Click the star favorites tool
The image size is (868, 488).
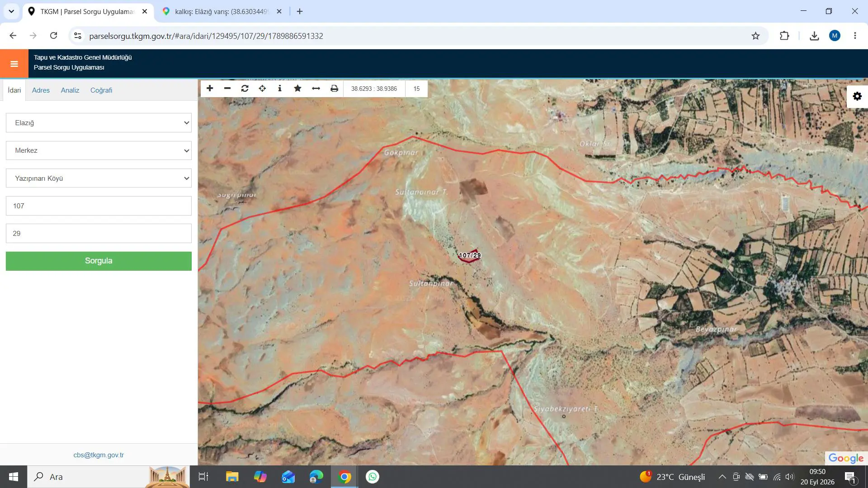pyautogui.click(x=297, y=89)
